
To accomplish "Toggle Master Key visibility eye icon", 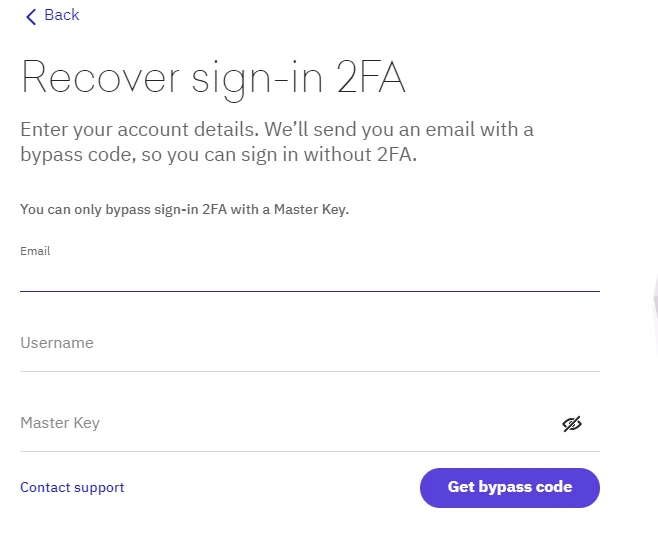I will (x=572, y=424).
